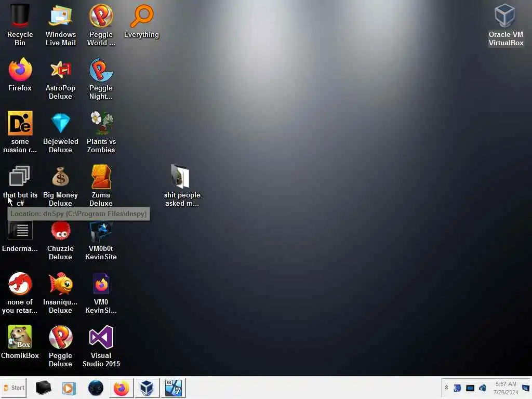Viewport: 532px width, 399px height.
Task: Select VM0b0t KevinSite shortcut
Action: click(101, 240)
